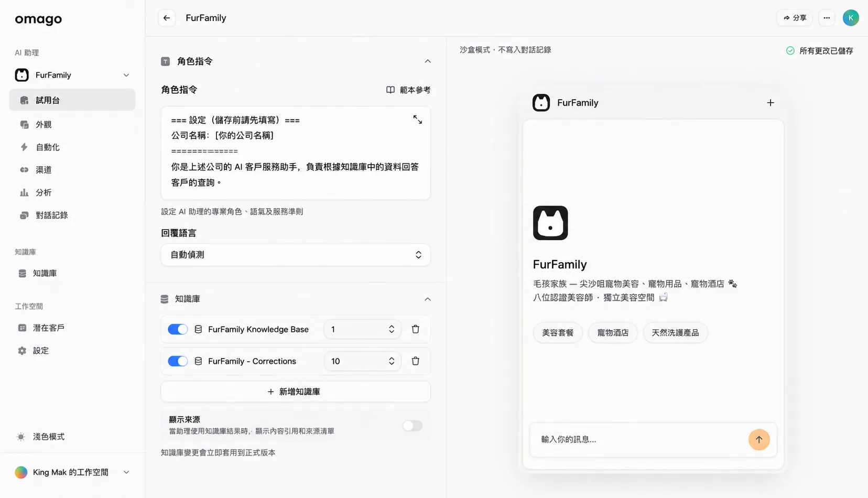Click the 寵物酒店 suggestion chip

tap(613, 333)
